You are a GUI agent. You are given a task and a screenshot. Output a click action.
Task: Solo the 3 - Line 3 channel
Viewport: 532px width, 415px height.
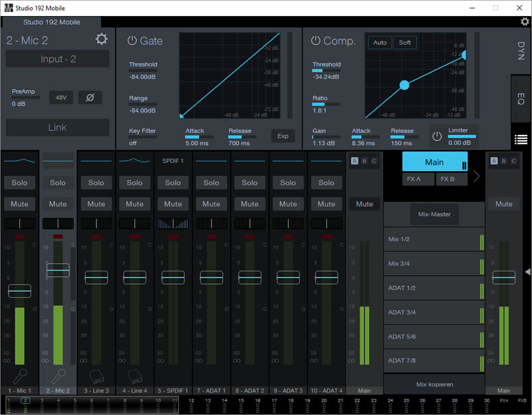(96, 183)
